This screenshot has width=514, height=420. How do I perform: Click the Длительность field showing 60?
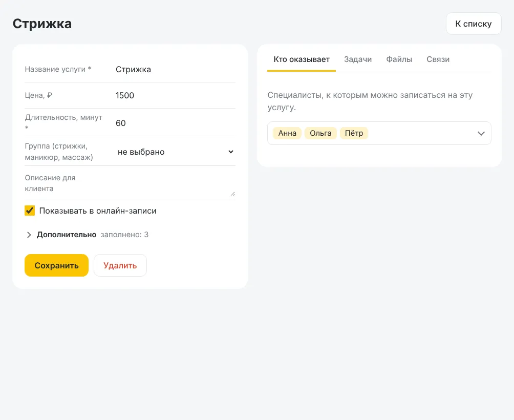click(x=175, y=123)
